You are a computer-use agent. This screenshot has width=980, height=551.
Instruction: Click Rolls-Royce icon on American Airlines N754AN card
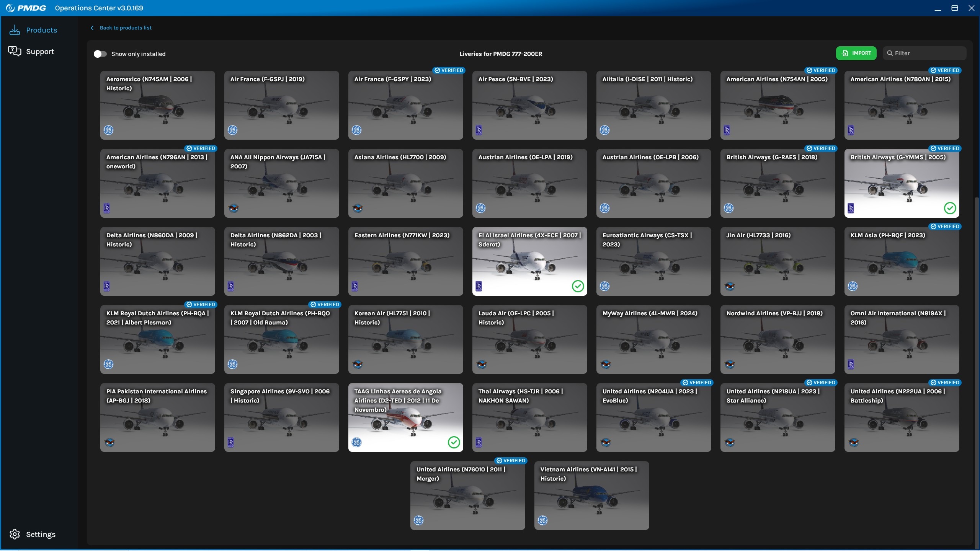tap(727, 130)
